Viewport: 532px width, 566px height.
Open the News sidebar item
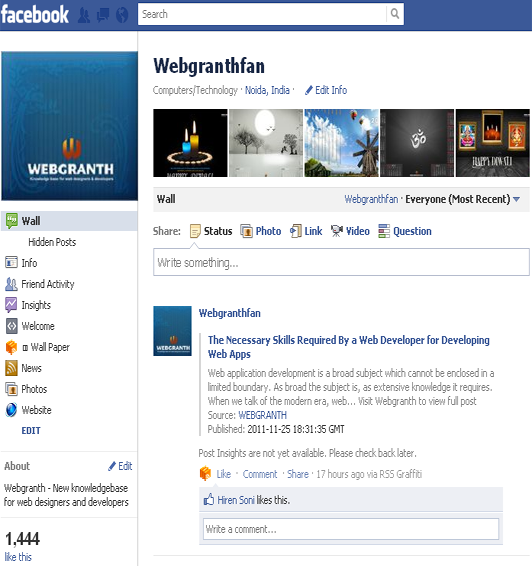31,368
